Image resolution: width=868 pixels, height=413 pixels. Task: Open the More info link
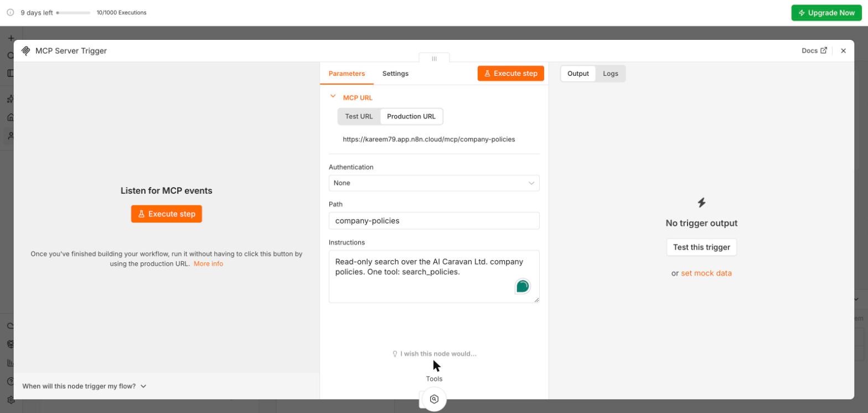(208, 264)
